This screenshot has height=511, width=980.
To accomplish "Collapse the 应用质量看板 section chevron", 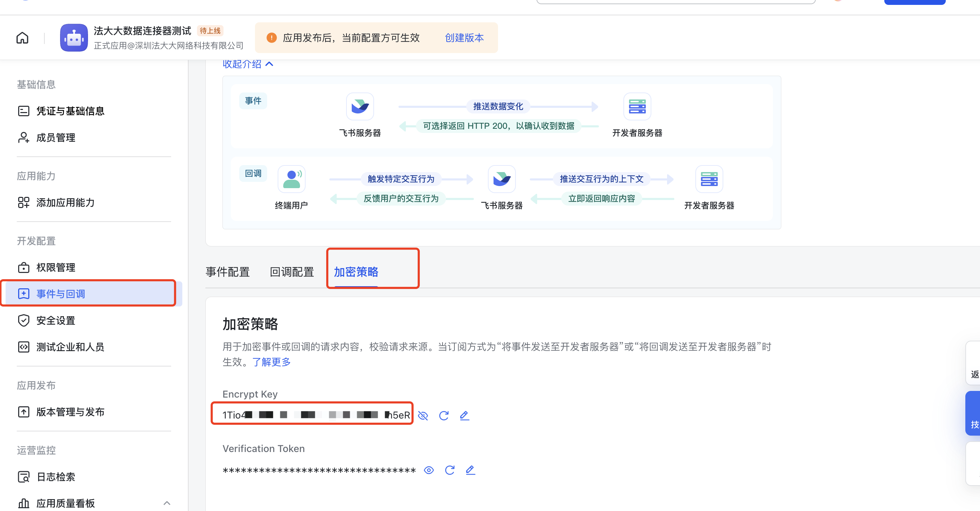I will (167, 503).
